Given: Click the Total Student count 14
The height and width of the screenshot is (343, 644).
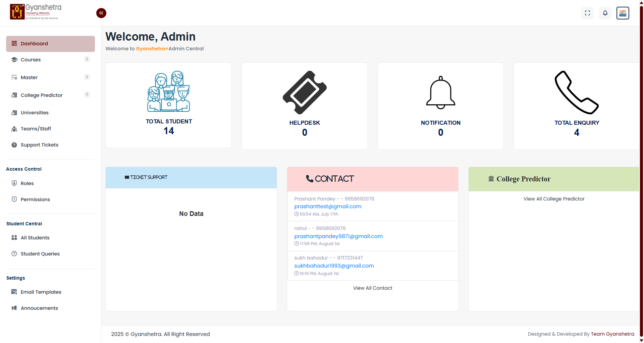Looking at the screenshot, I should coord(169,131).
